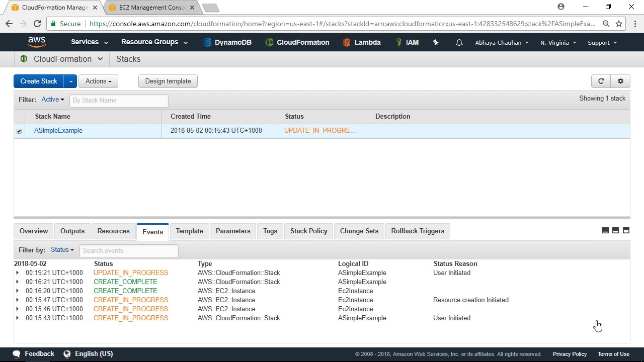
Task: Click the pin shortcuts icon
Action: click(436, 43)
